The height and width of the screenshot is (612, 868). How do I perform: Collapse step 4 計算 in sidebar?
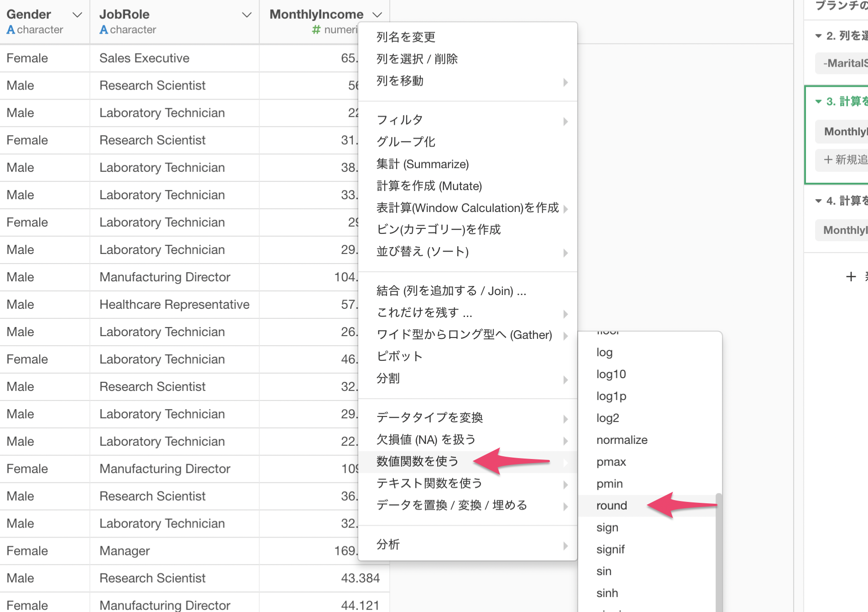818,201
